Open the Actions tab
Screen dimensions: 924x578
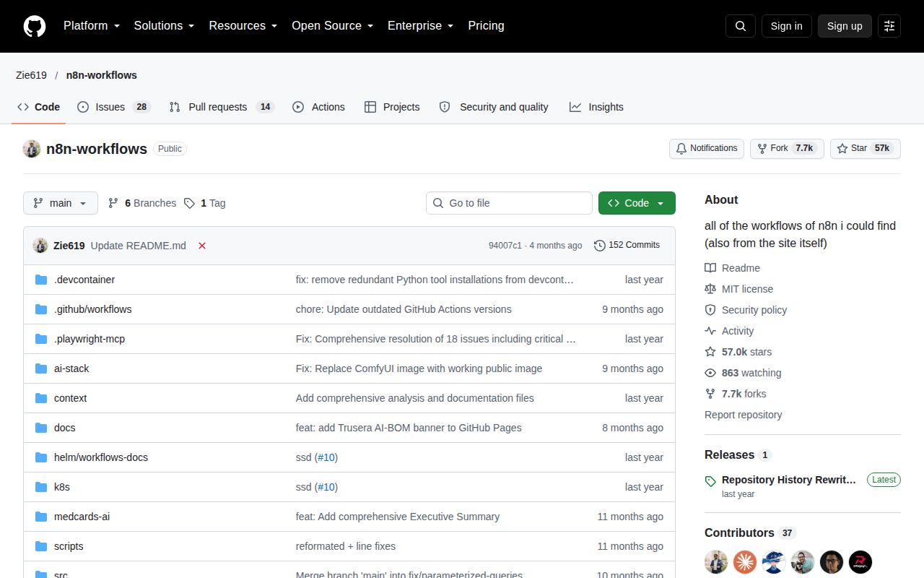tap(318, 107)
